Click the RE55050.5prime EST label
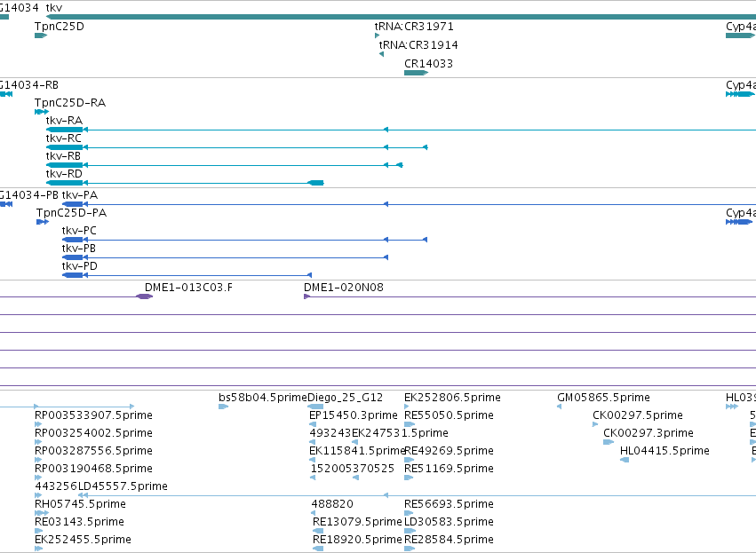The image size is (756, 553). 449,415
